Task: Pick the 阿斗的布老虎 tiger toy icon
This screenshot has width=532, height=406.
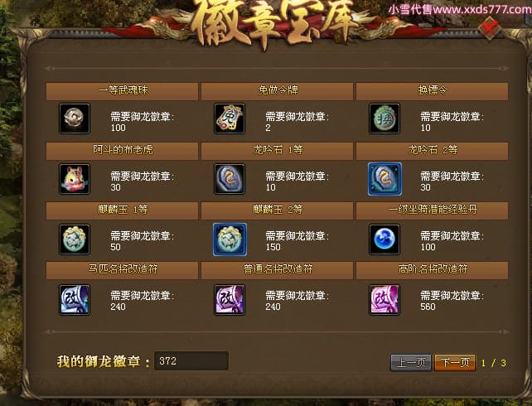Action: [75, 179]
